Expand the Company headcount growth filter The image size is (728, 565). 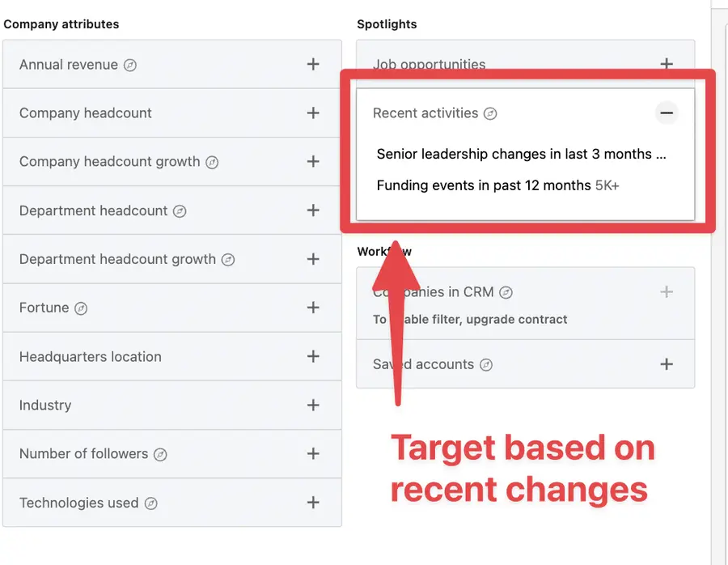point(313,161)
